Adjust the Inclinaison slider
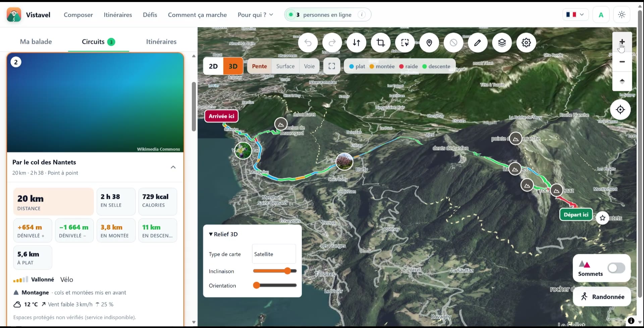This screenshot has width=644, height=328. (x=275, y=271)
